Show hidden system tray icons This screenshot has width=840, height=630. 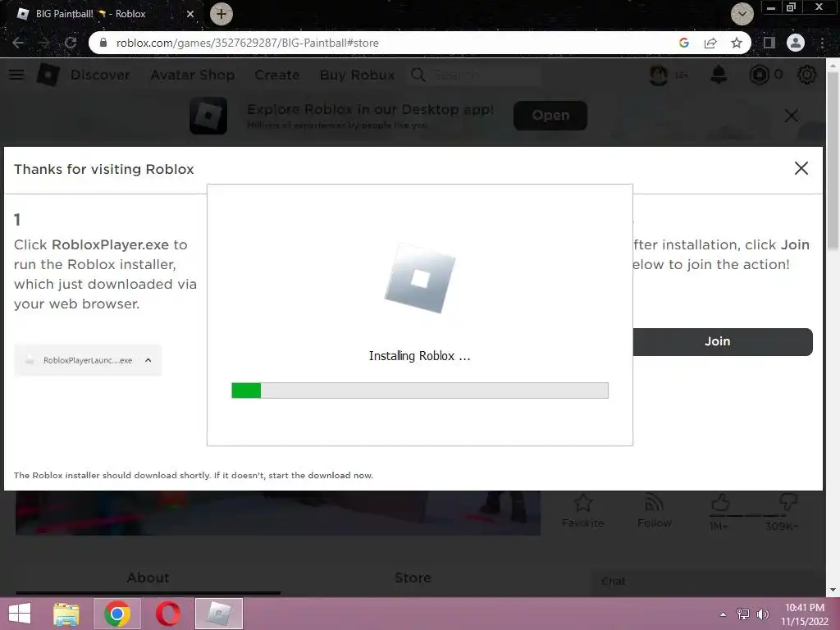point(724,614)
